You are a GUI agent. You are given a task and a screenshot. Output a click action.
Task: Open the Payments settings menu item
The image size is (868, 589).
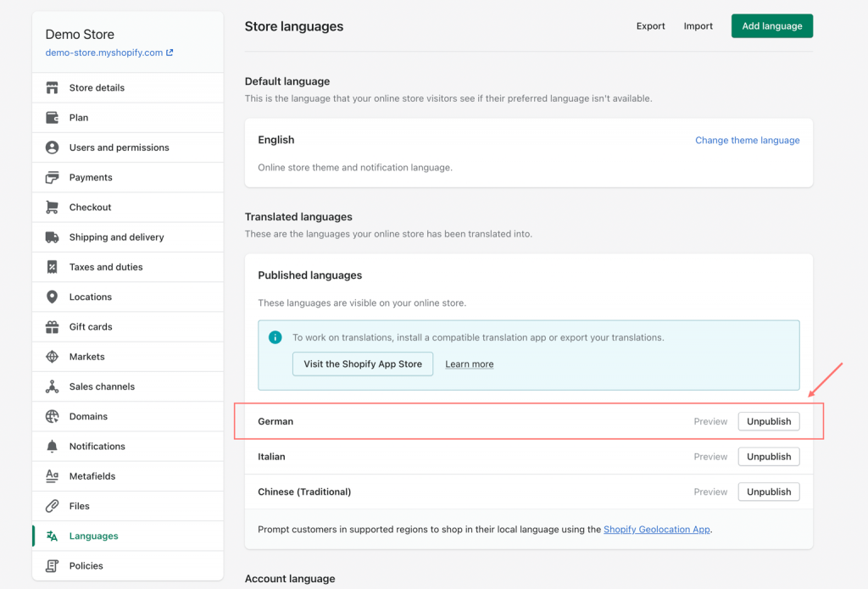pos(91,178)
